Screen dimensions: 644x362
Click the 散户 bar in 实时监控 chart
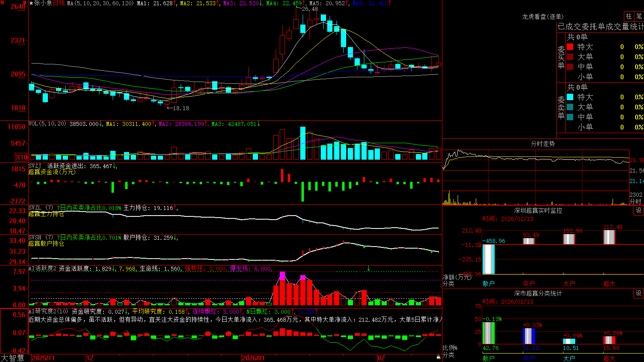click(x=489, y=259)
